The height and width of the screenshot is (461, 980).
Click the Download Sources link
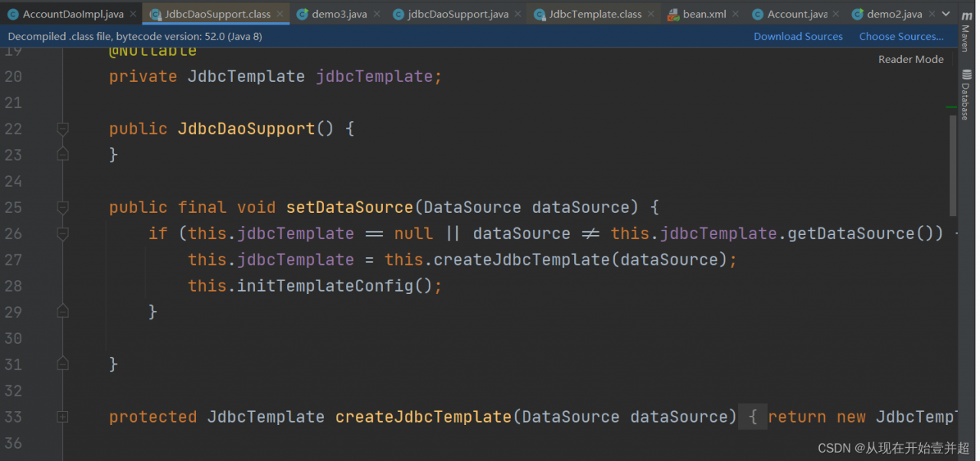798,37
